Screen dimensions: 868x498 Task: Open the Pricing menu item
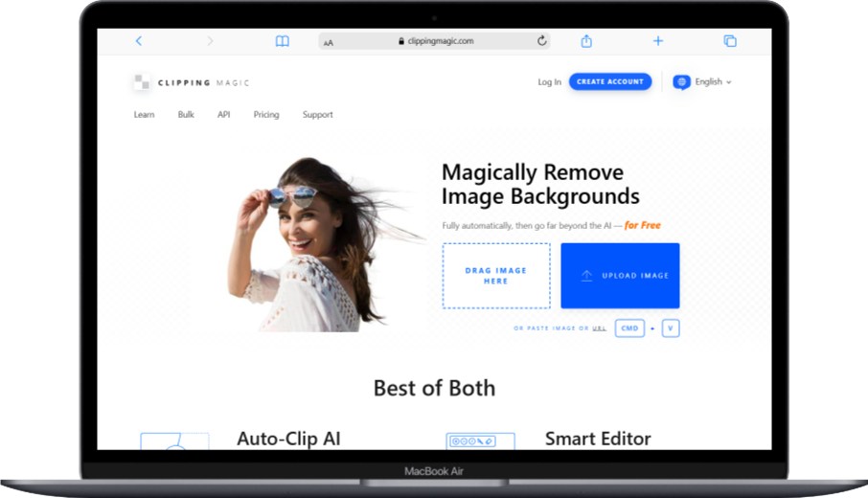266,115
